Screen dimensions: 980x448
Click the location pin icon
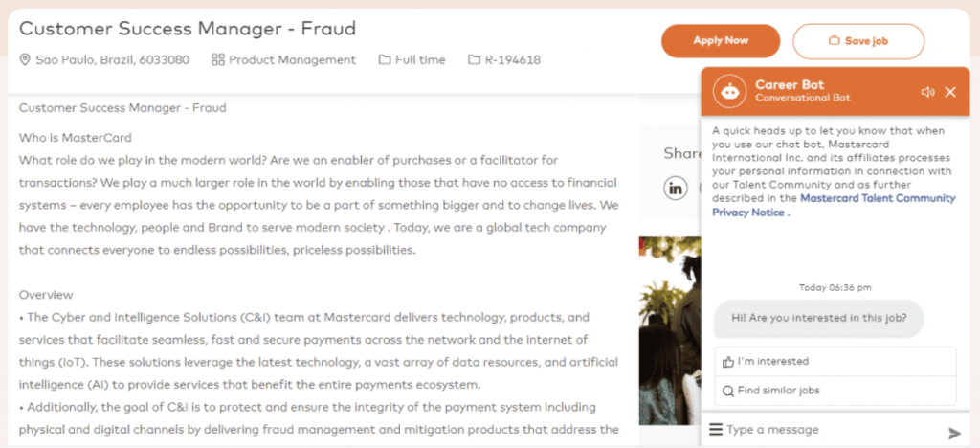click(x=26, y=60)
